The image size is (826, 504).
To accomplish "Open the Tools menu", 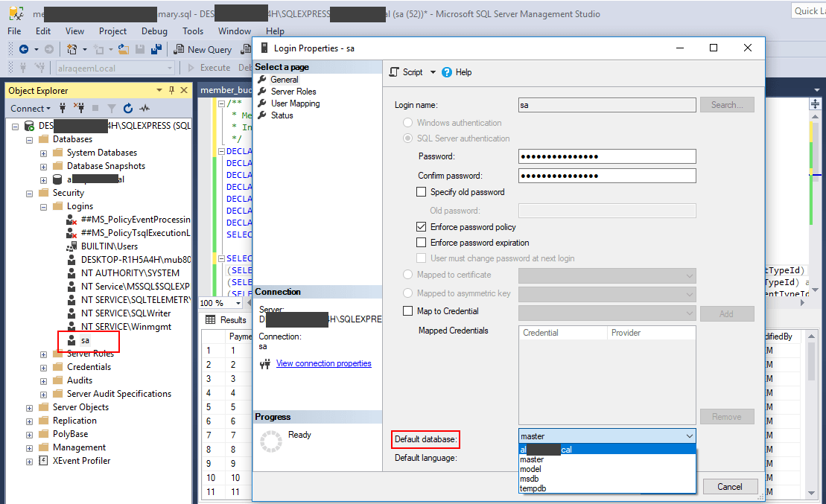I will pyautogui.click(x=193, y=31).
